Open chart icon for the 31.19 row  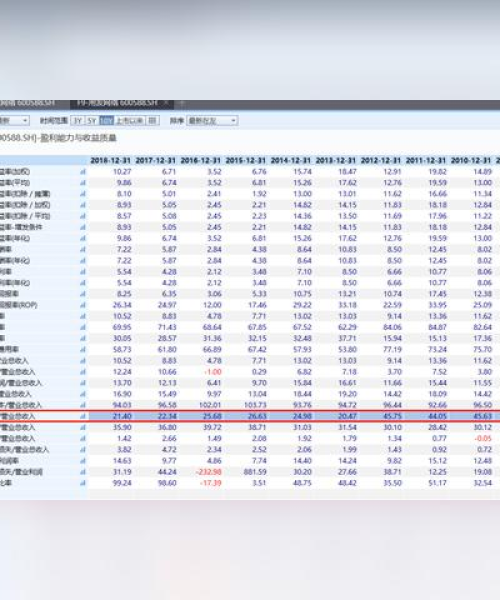coord(83,472)
